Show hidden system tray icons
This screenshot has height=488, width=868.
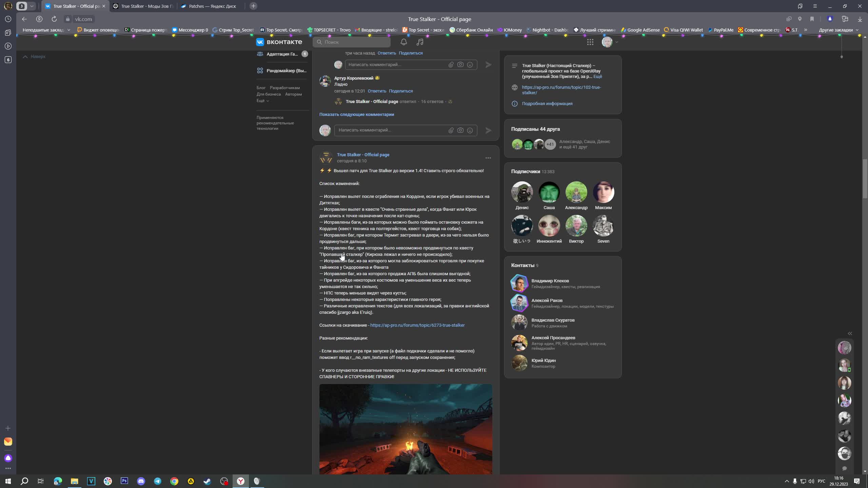click(x=787, y=481)
